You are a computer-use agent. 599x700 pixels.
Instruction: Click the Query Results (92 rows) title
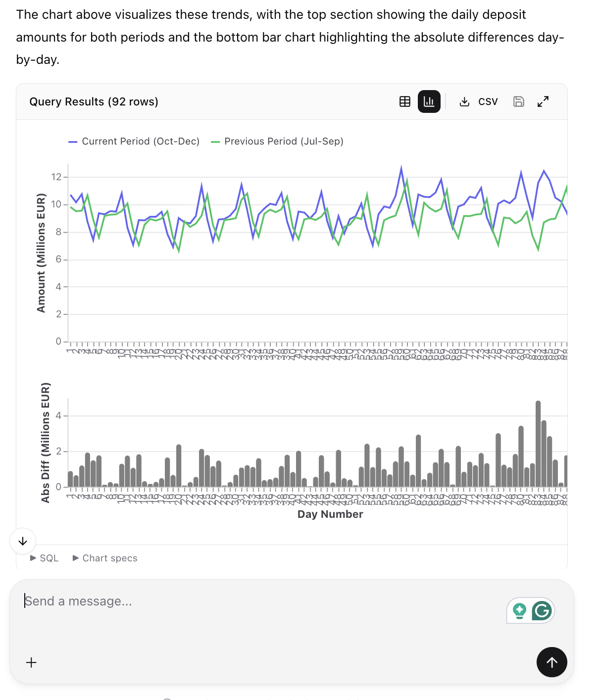(x=94, y=101)
